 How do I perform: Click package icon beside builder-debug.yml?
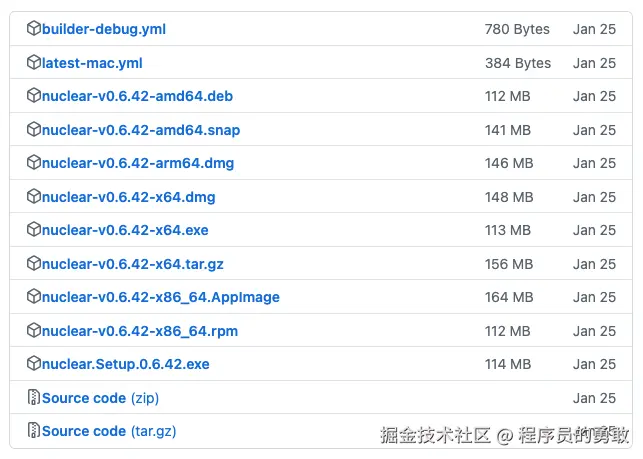(x=34, y=29)
